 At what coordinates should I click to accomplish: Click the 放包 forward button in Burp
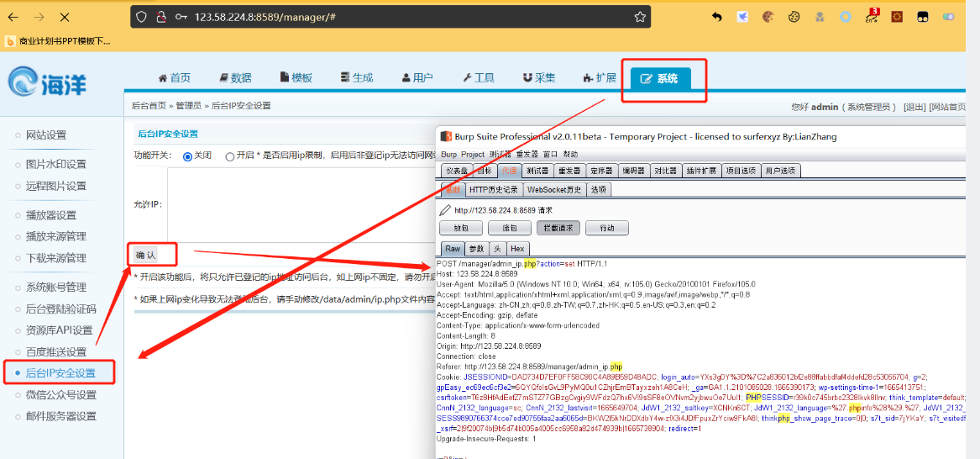pyautogui.click(x=462, y=228)
